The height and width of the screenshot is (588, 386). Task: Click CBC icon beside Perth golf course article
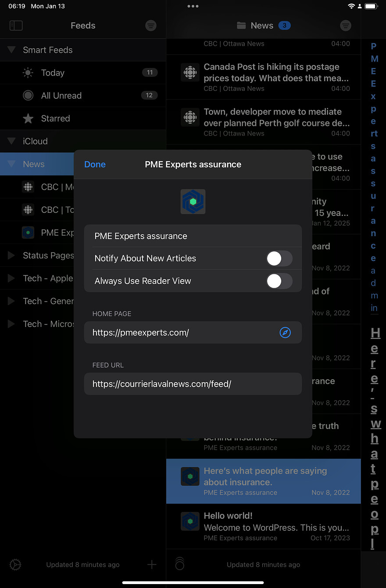coord(190,117)
